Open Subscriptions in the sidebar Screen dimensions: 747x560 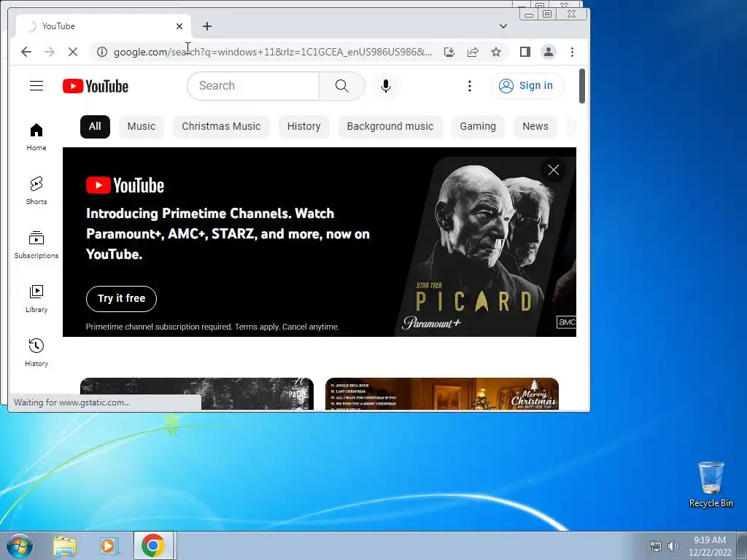coord(36,245)
